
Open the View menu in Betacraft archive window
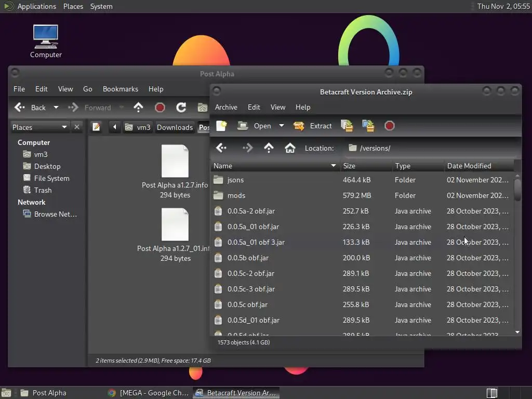click(x=278, y=107)
